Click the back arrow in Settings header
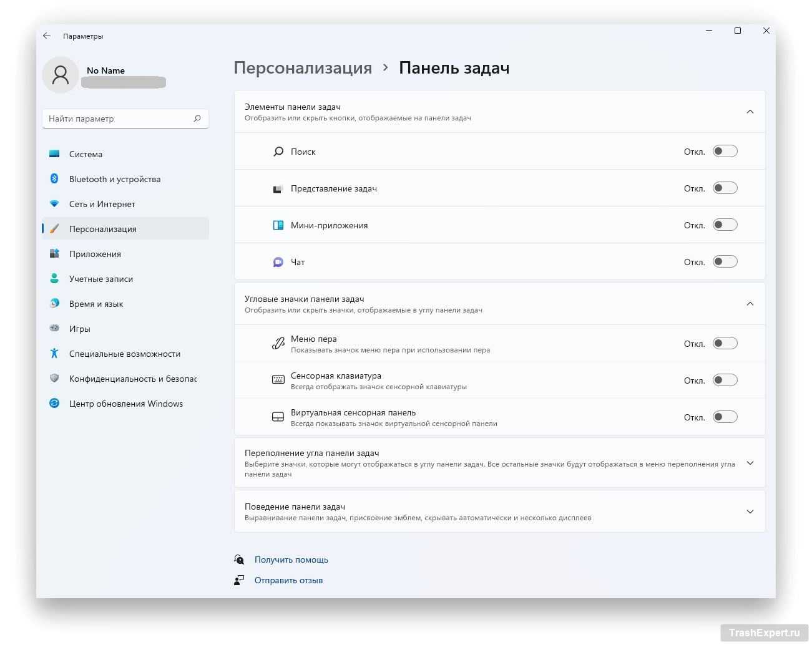 pos(47,36)
